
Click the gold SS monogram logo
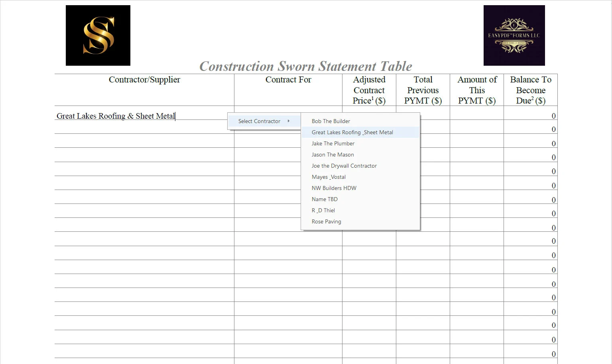98,35
